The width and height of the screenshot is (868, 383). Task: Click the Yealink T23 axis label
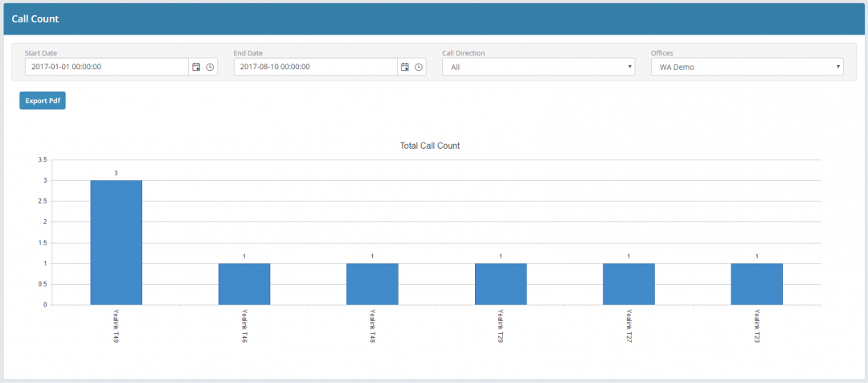pos(757,326)
